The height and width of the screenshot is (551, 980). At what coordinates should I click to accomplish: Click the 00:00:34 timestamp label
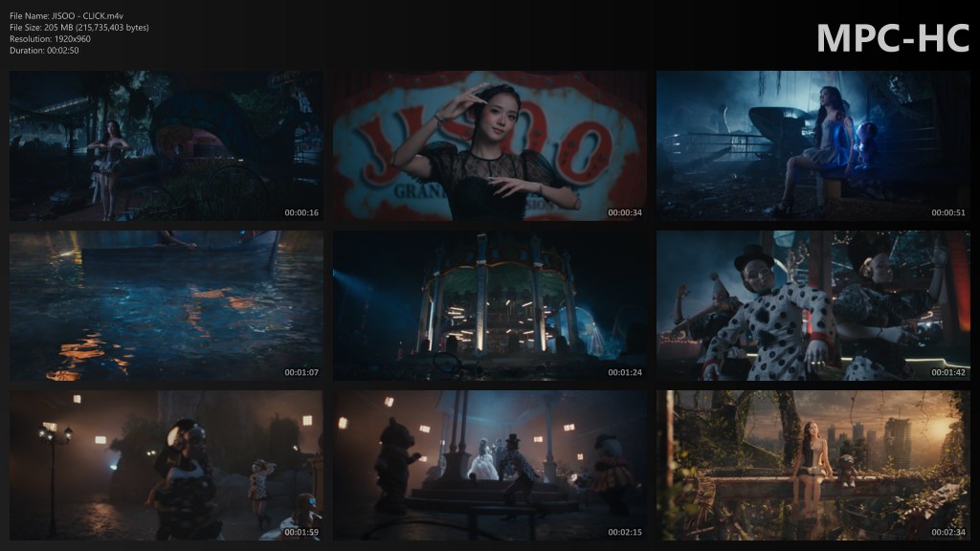pyautogui.click(x=625, y=212)
